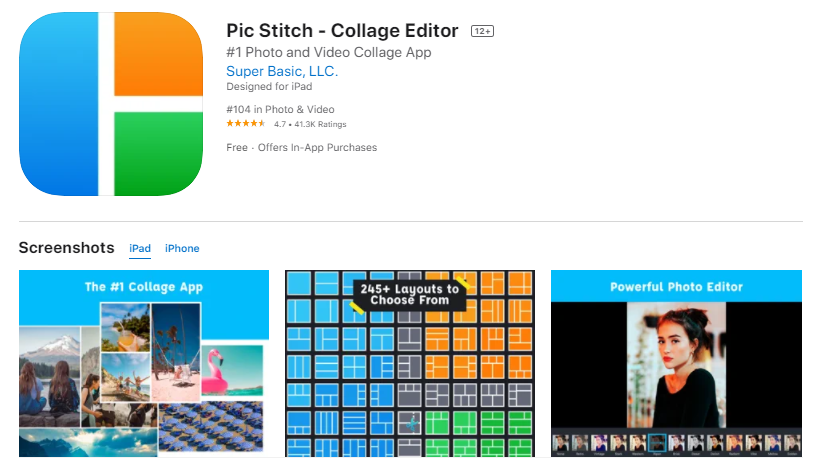823x458 pixels.
Task: Open the Super Basic, LLC. developer link
Action: (x=282, y=71)
